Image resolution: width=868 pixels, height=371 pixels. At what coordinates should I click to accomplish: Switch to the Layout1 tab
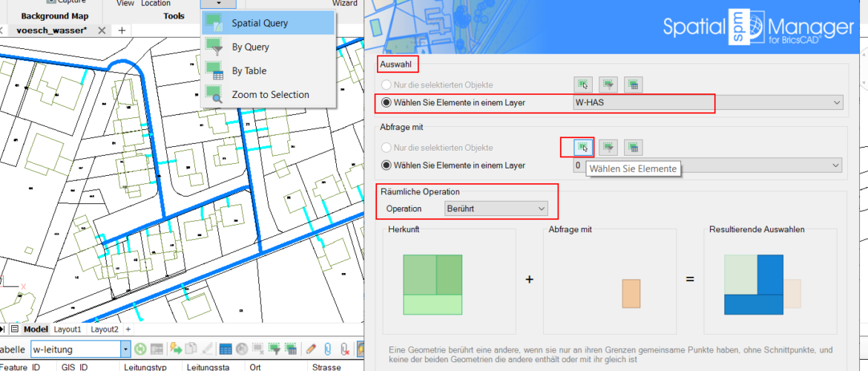click(x=68, y=329)
